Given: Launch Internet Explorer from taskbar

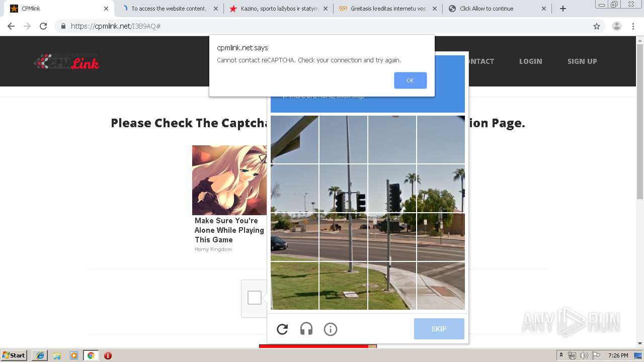Looking at the screenshot, I should click(x=40, y=355).
